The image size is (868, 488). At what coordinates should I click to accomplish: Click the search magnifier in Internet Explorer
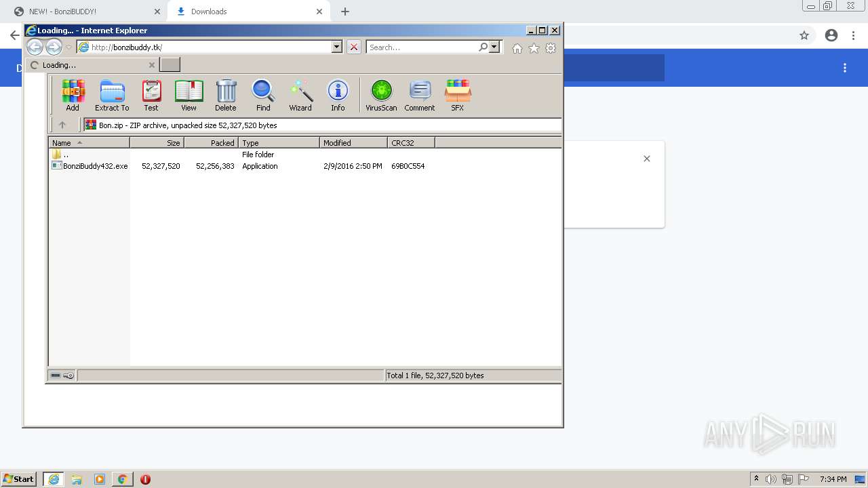point(483,47)
